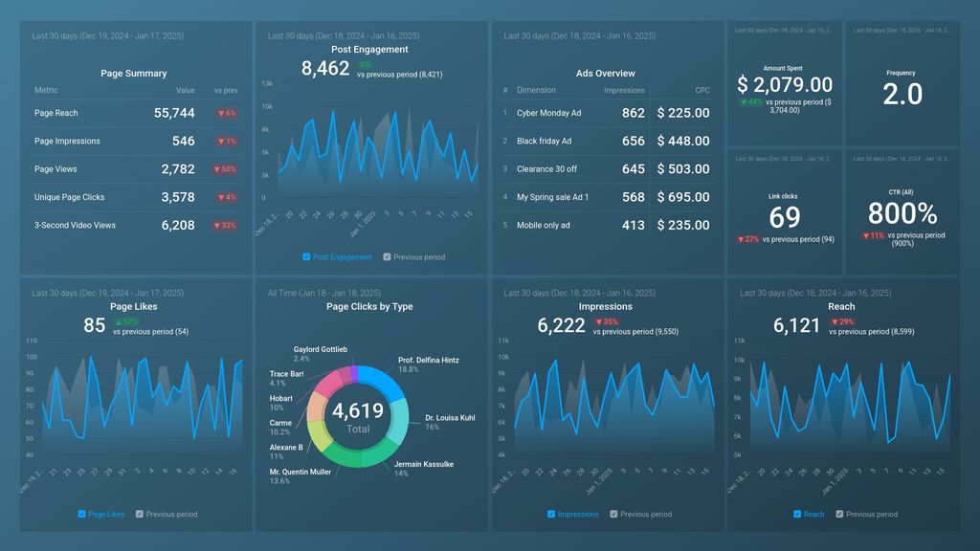Toggle Previous period checkbox under Impressions chart
This screenshot has height=551, width=980.
(x=613, y=514)
